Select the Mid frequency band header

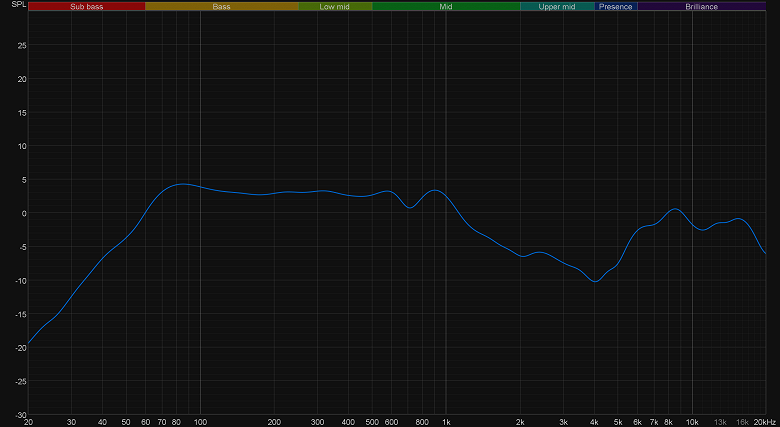tap(446, 6)
